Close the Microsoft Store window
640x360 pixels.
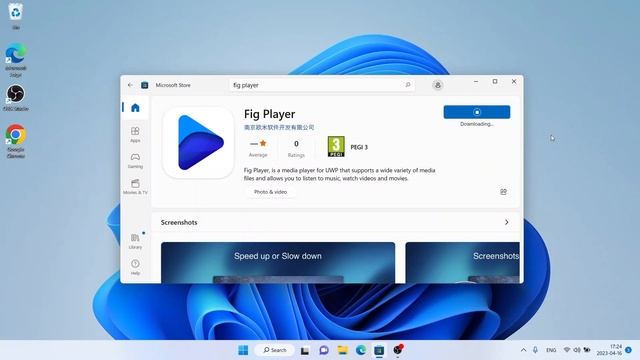[x=514, y=82]
